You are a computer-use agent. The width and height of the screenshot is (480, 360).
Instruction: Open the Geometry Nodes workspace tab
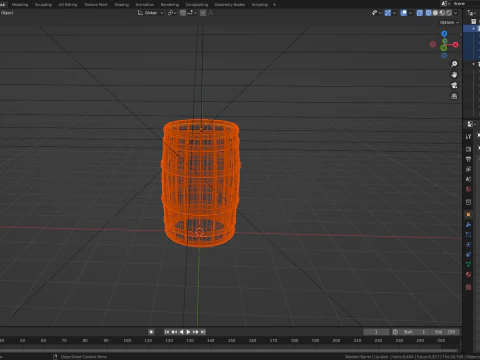tap(230, 5)
